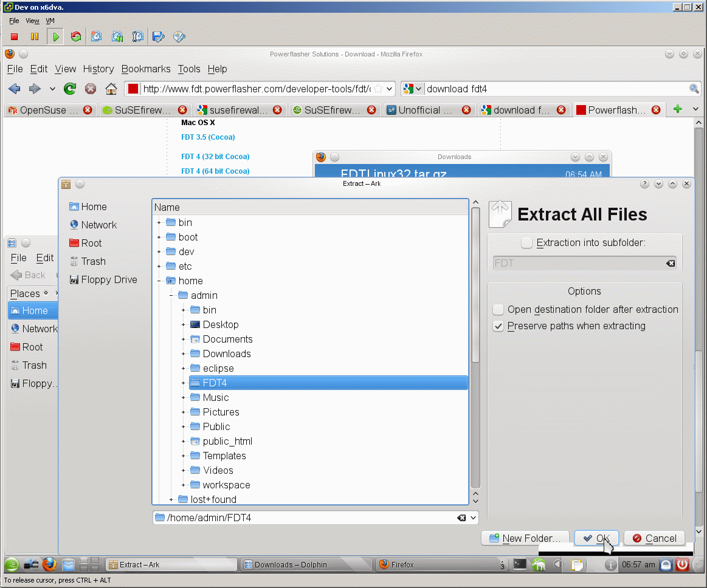Select the eclipse folder
The height and width of the screenshot is (588, 707).
[218, 369]
